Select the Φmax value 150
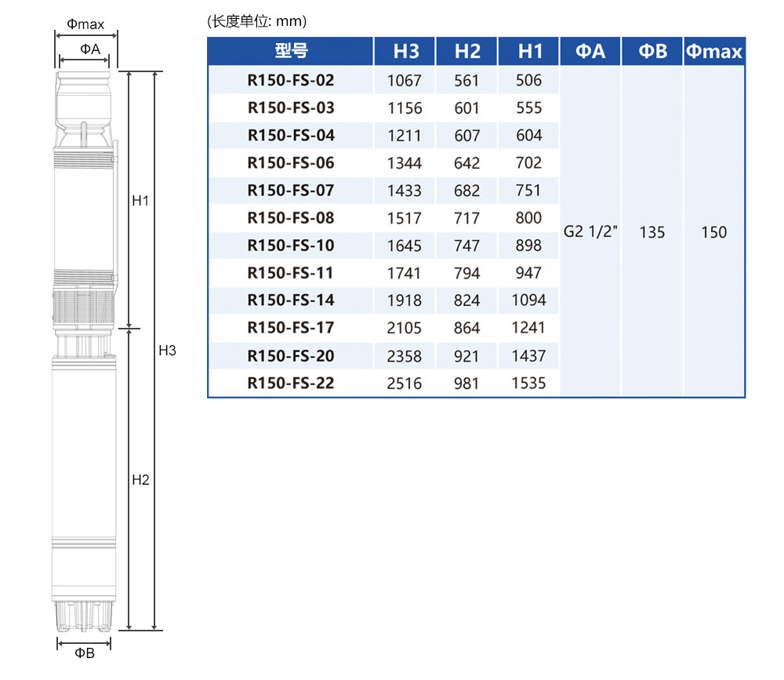This screenshot has height=680, width=784. 713,232
